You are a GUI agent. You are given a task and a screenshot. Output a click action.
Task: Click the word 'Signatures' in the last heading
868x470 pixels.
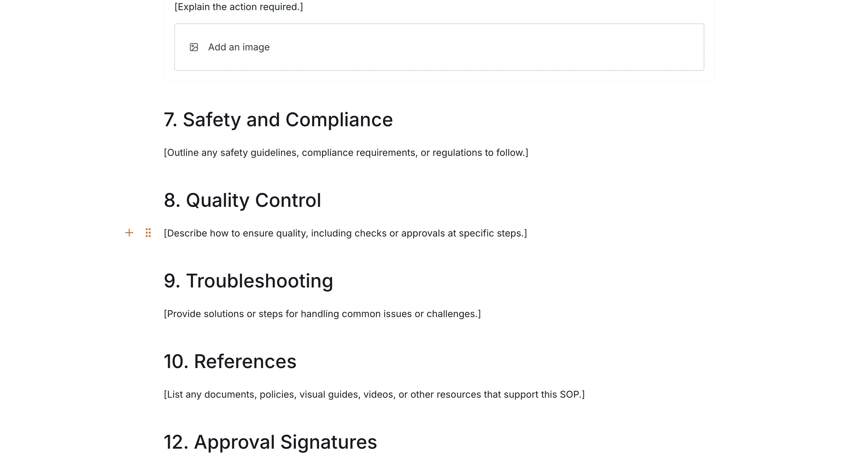328,442
